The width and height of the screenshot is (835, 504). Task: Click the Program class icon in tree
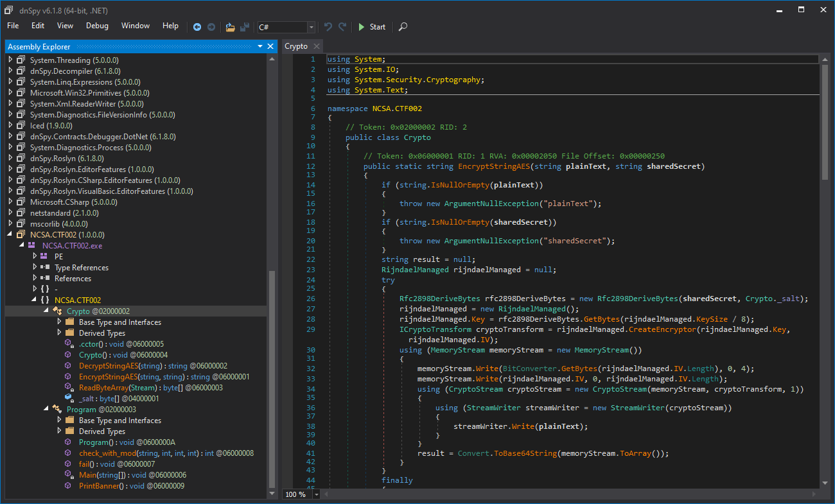pos(57,409)
